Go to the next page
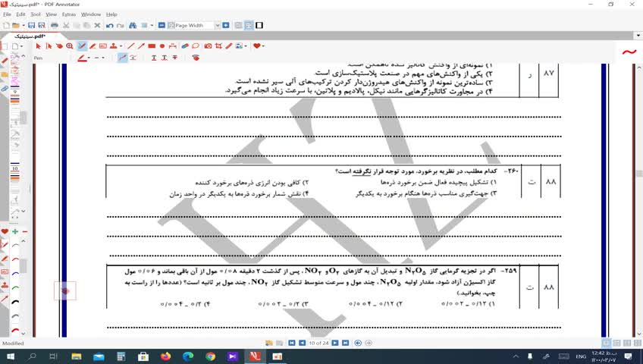The image size is (643, 364). click(335, 343)
